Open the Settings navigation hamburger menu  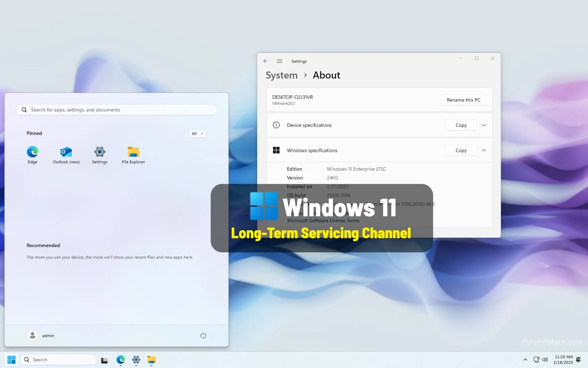tap(280, 61)
